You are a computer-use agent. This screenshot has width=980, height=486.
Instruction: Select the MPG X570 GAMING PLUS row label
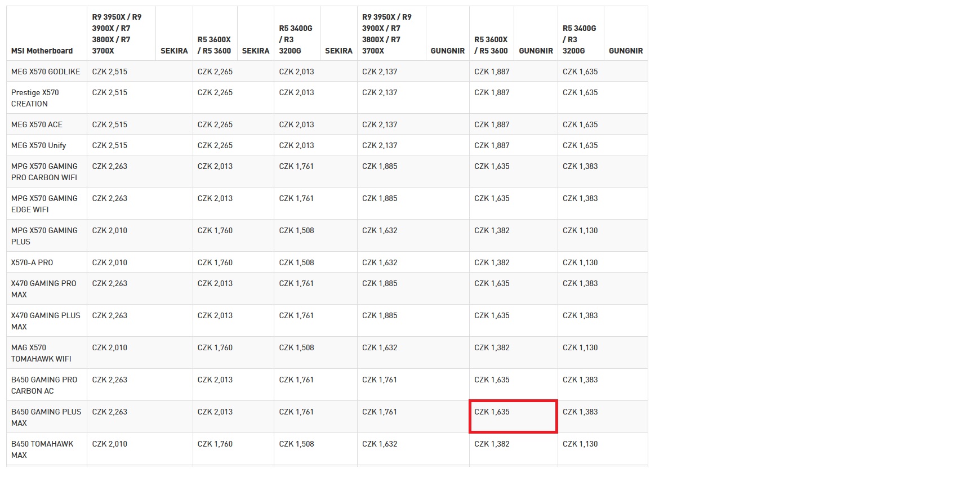tap(44, 236)
